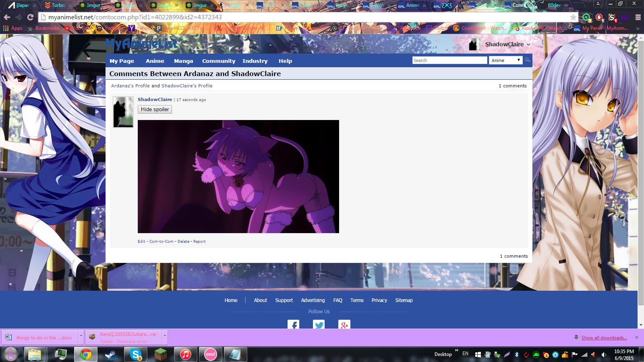Open Chrome menu hamburger icon
This screenshot has width=644, height=362.
click(x=638, y=17)
